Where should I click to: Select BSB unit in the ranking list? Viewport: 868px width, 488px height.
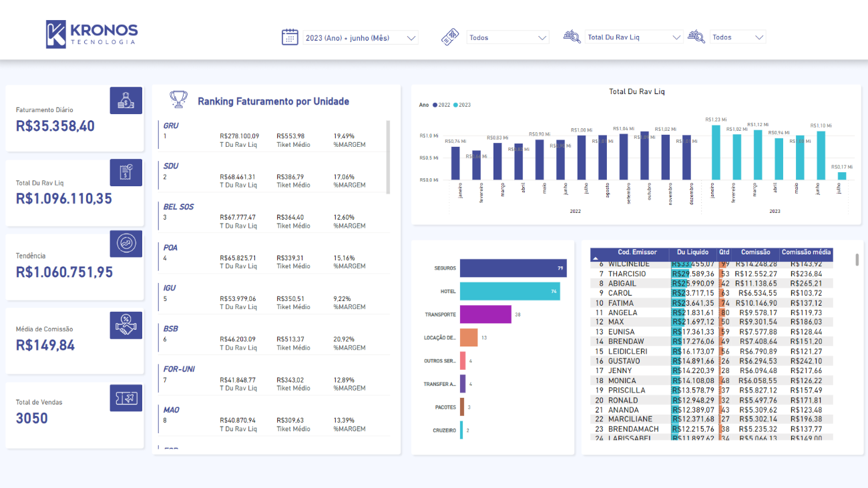[170, 329]
